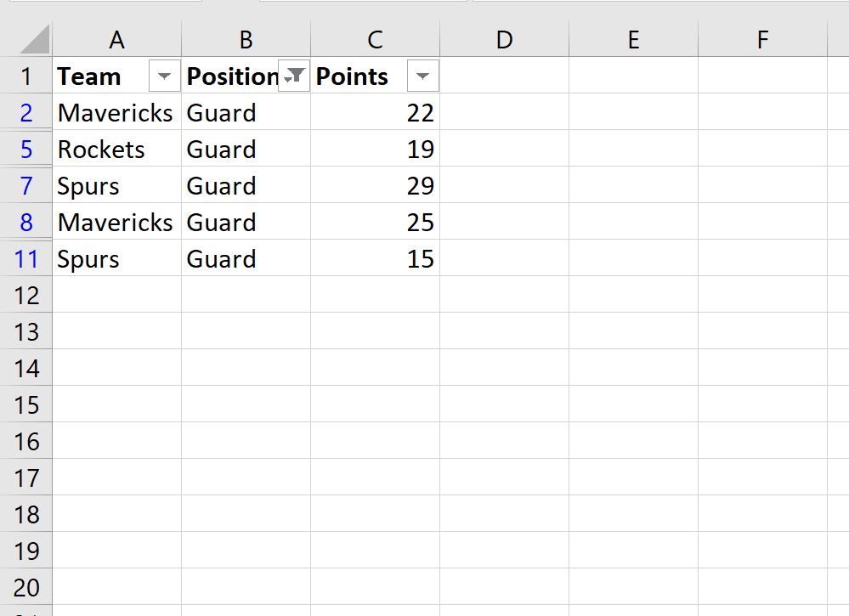Click column E header
This screenshot has width=849, height=616.
pyautogui.click(x=633, y=39)
